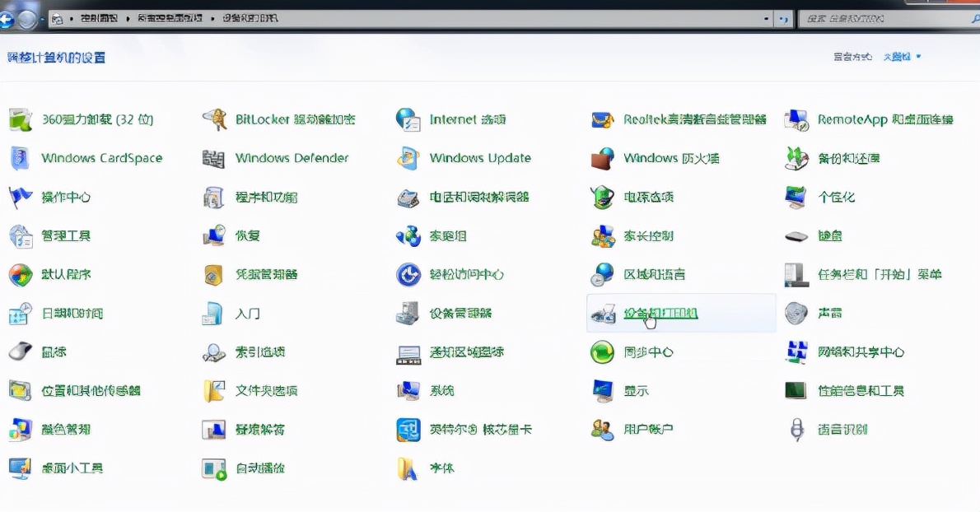This screenshot has width=980, height=512.
Task: Focus the control panel search box
Action: tap(888, 19)
